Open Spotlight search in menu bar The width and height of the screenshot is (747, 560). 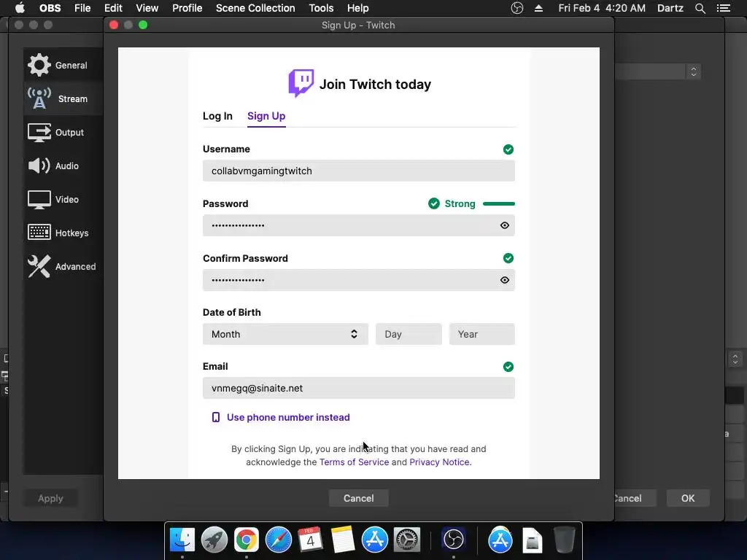700,8
